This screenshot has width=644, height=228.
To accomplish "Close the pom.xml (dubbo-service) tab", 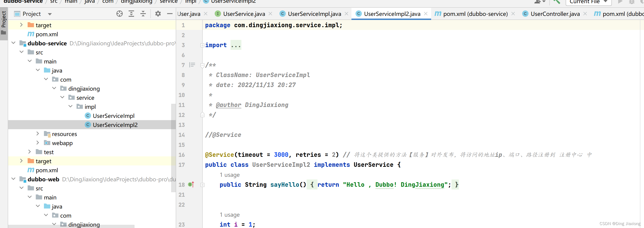I will [513, 14].
